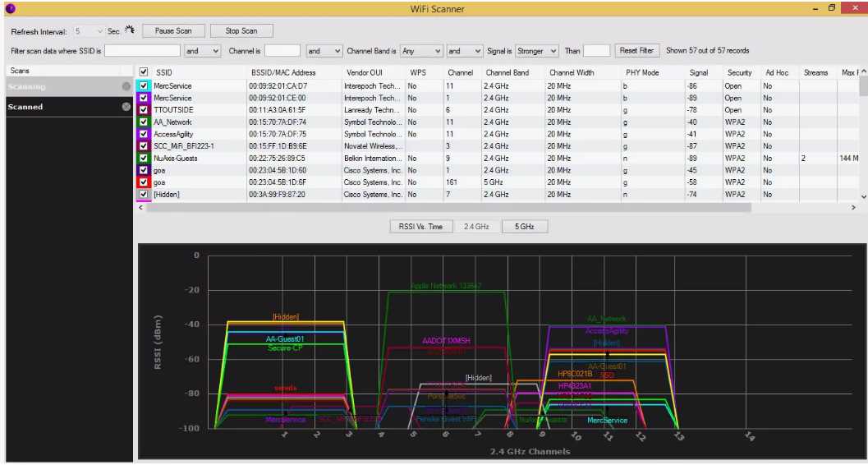Viewport: 868px width, 465px height.
Task: Click the SSID filter text field
Action: [142, 51]
